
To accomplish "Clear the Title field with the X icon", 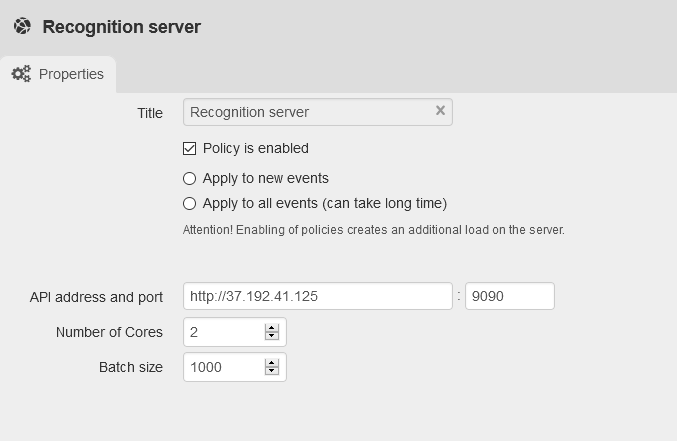I will tap(440, 111).
